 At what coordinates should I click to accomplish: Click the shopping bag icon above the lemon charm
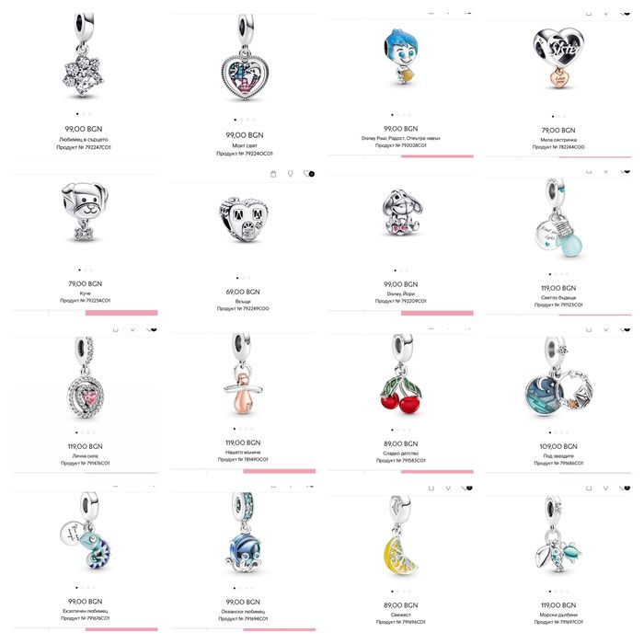click(431, 488)
